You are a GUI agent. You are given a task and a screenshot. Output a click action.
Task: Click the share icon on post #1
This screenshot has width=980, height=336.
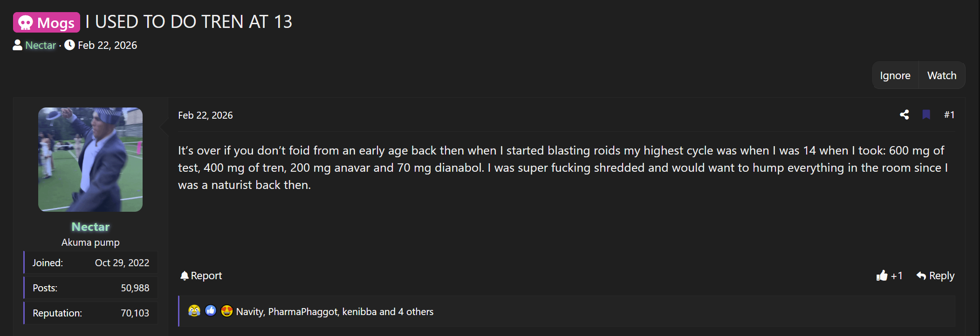(905, 114)
